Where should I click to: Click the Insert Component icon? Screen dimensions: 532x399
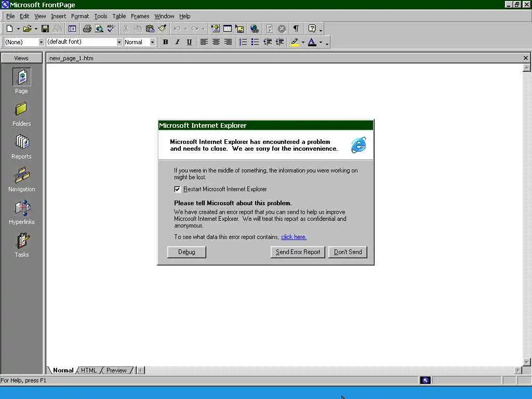click(216, 29)
